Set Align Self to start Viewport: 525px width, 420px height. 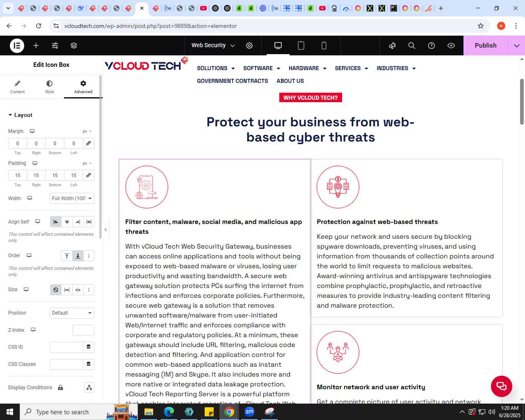pos(56,222)
